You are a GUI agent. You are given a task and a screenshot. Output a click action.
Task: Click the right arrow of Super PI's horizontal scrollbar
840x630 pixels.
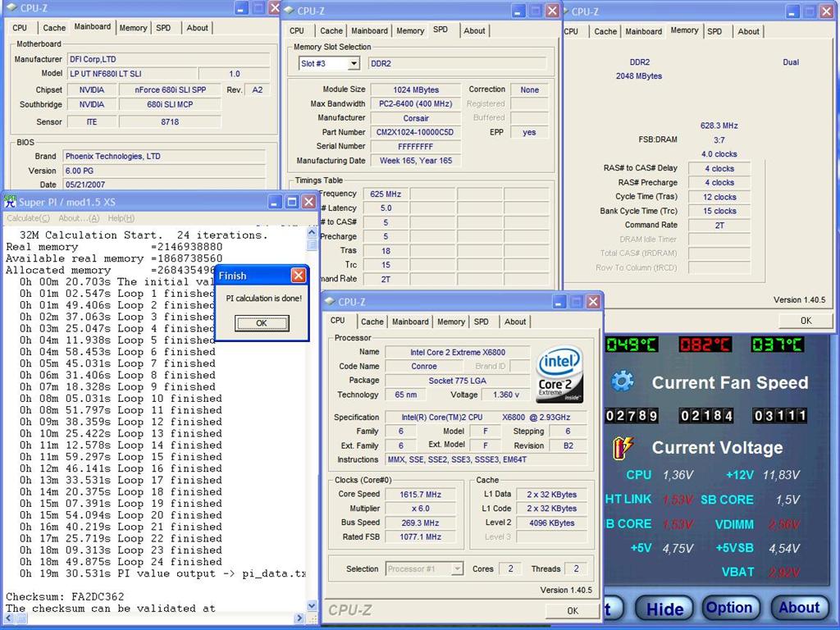(x=299, y=619)
